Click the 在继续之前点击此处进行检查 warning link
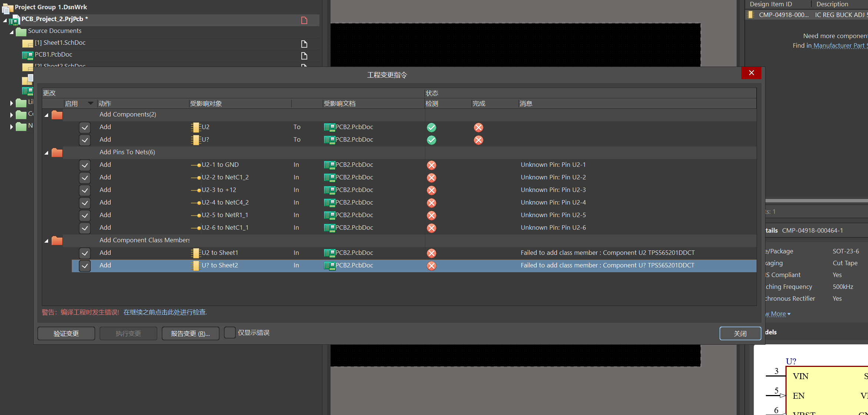 [x=165, y=312]
